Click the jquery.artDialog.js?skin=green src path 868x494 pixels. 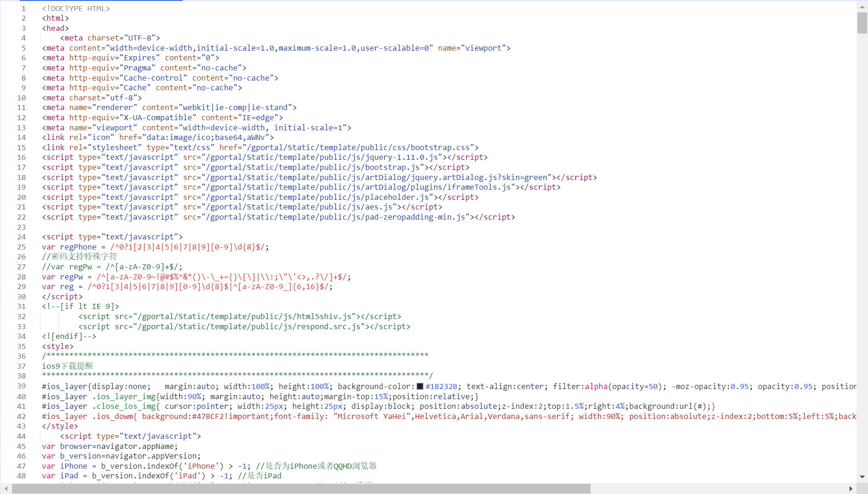pos(378,177)
